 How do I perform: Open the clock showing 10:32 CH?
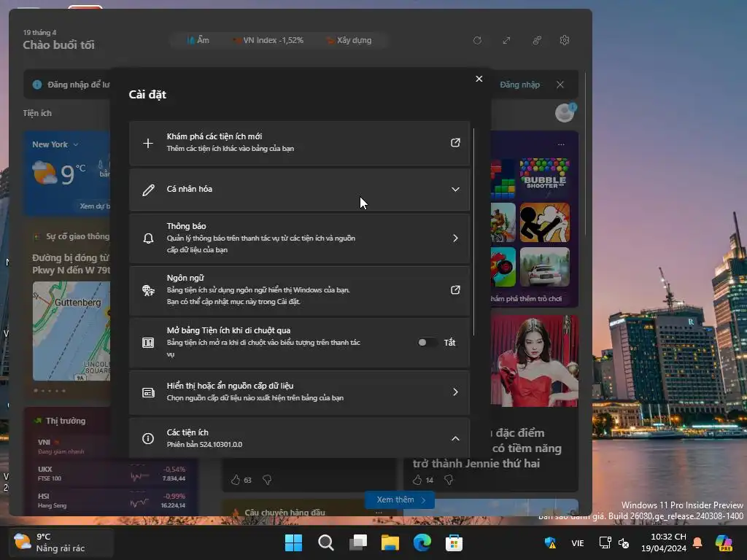[664, 542]
